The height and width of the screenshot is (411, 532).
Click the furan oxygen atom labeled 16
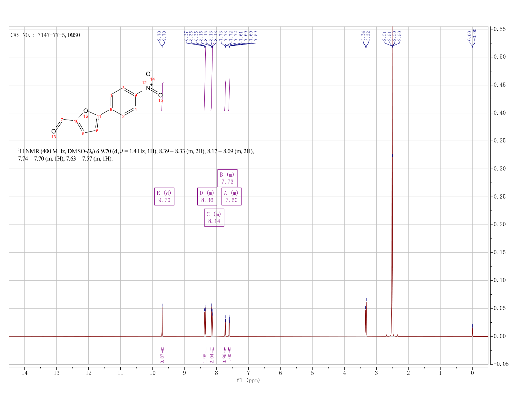coord(85,111)
